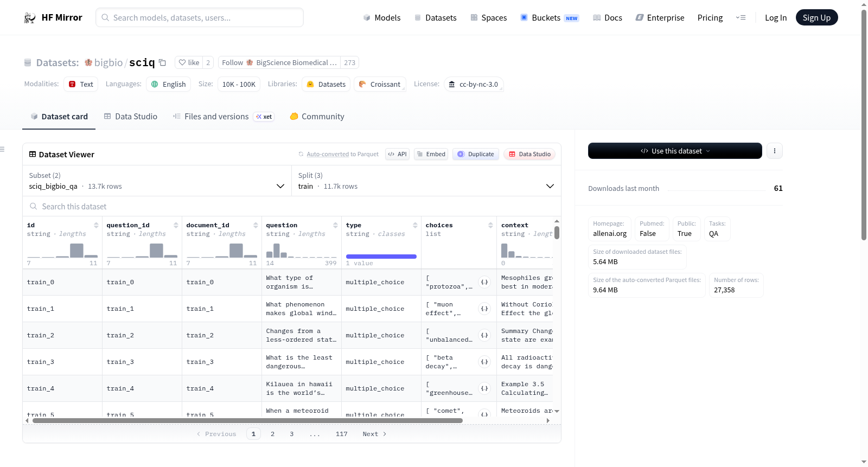Click the page vertical scrollbar
Screen dimensions: 868x467
click(864, 125)
